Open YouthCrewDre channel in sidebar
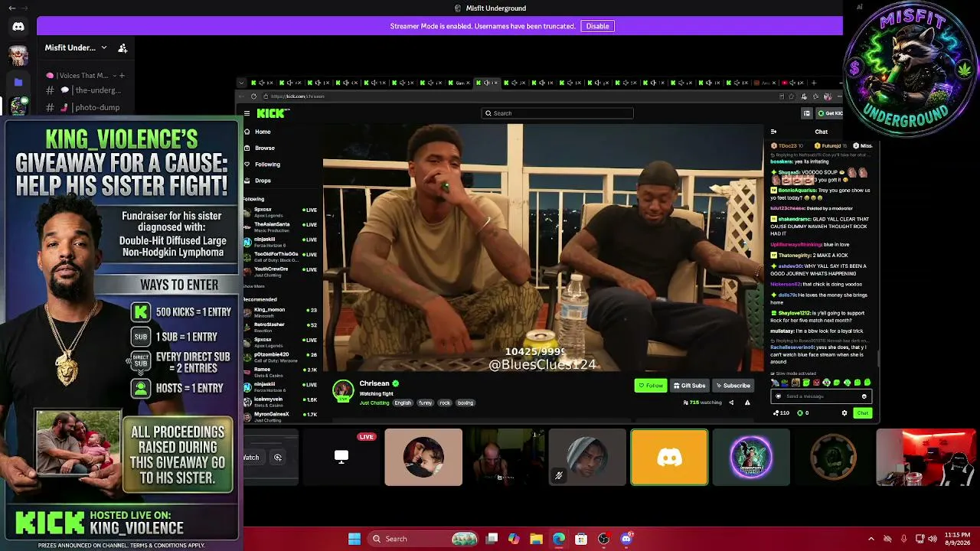The image size is (980, 551). 280,272
